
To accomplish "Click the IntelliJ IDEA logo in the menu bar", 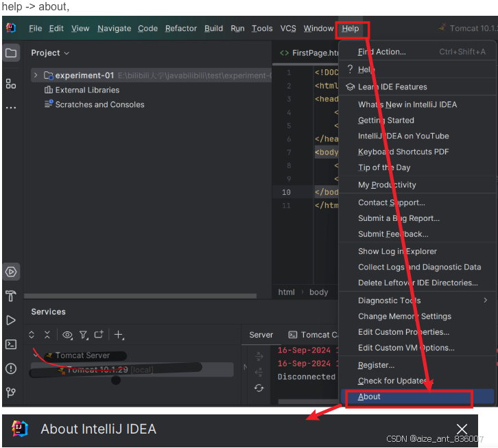I will pos(11,28).
